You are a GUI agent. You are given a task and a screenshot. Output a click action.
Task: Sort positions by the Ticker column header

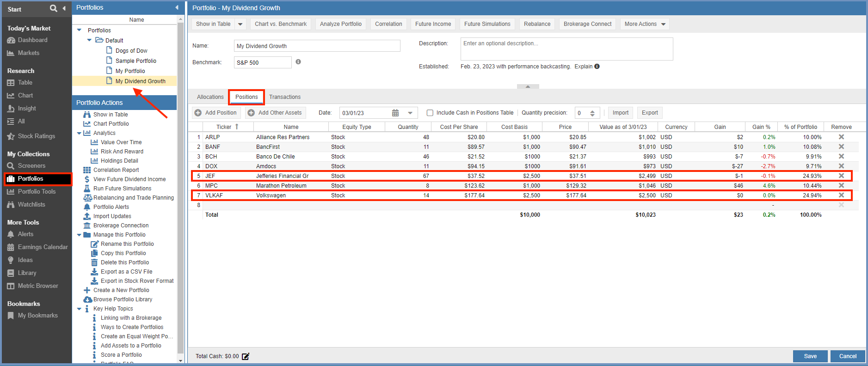(x=228, y=127)
